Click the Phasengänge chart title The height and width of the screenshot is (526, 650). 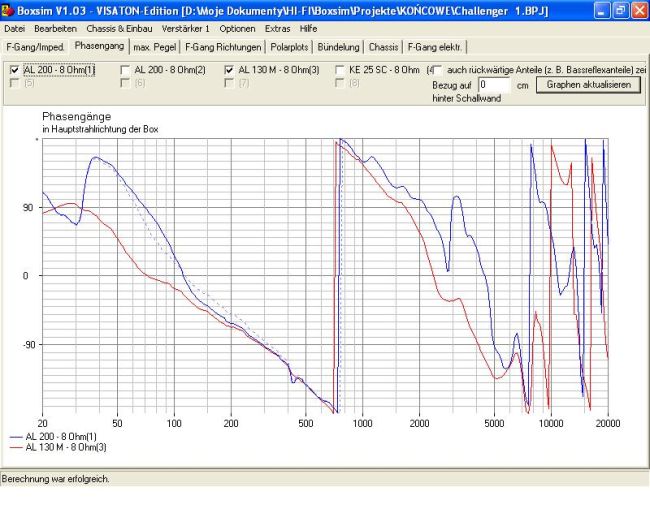pos(77,116)
